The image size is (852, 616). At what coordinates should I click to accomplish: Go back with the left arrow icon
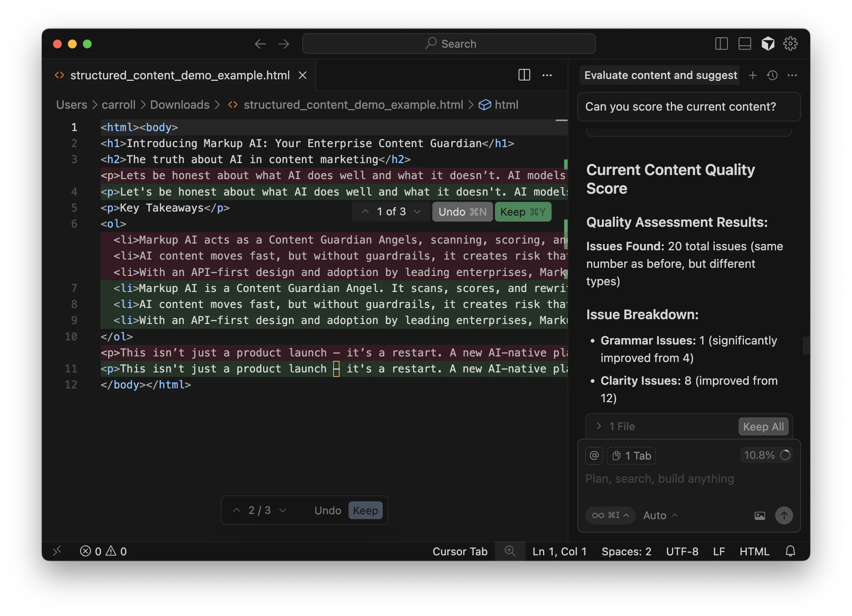260,44
